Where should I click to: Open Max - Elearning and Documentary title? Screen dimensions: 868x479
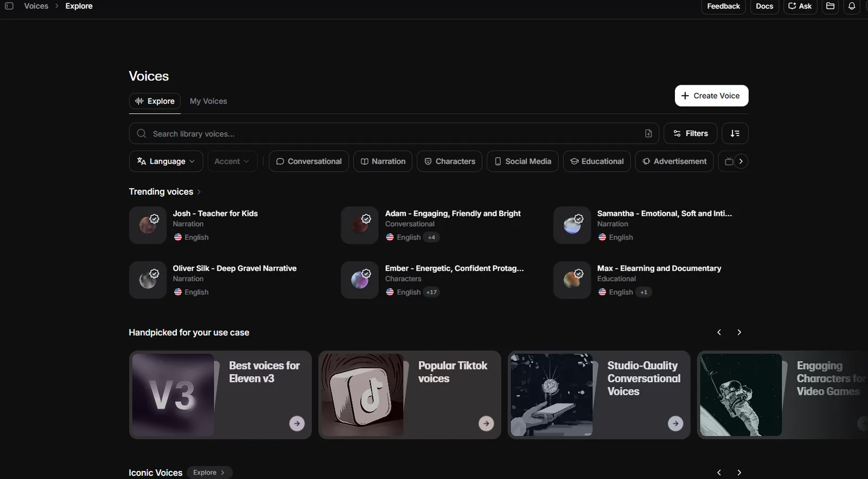pos(659,268)
